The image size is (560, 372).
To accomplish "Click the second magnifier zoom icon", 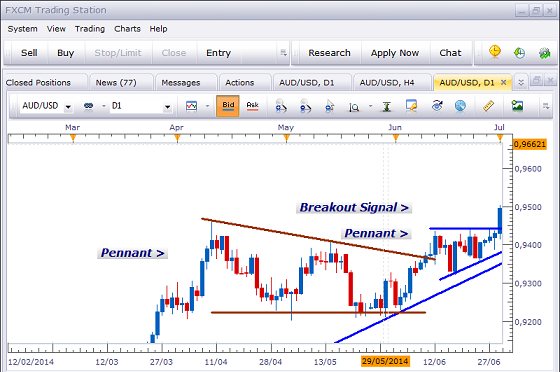I will [305, 106].
